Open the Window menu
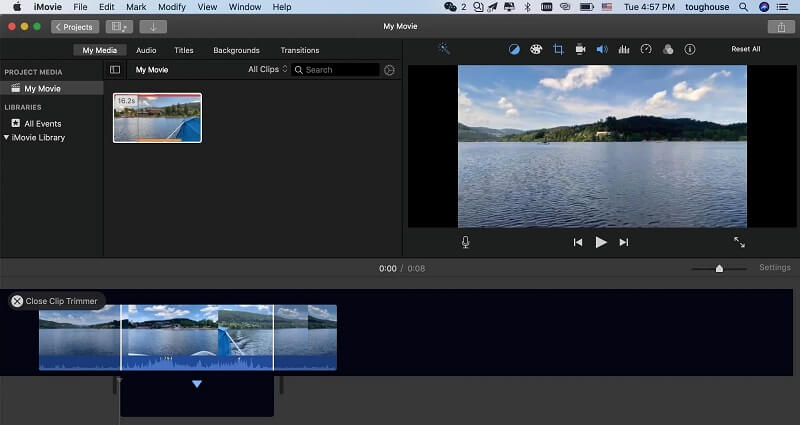This screenshot has height=425, width=800. tap(245, 7)
